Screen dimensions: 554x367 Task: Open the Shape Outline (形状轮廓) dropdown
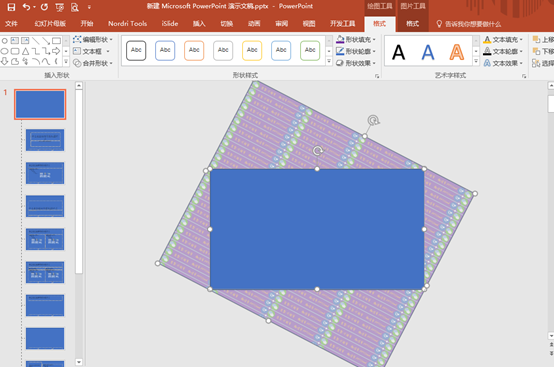356,51
